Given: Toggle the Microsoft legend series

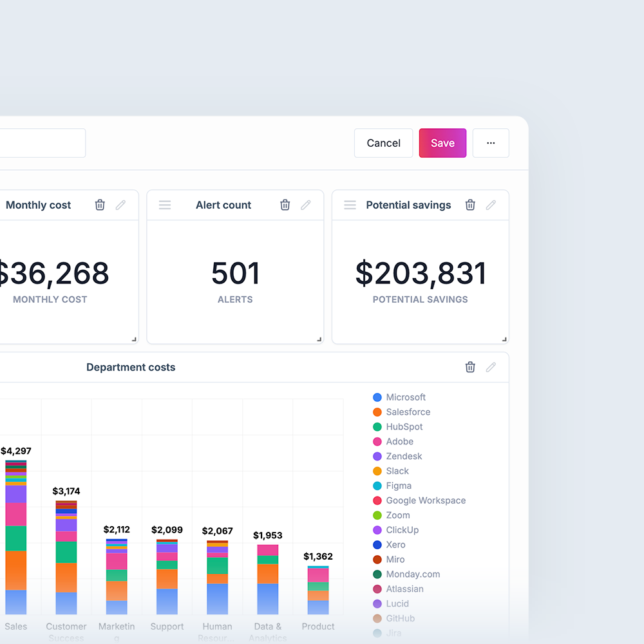Looking at the screenshot, I should click(x=399, y=397).
